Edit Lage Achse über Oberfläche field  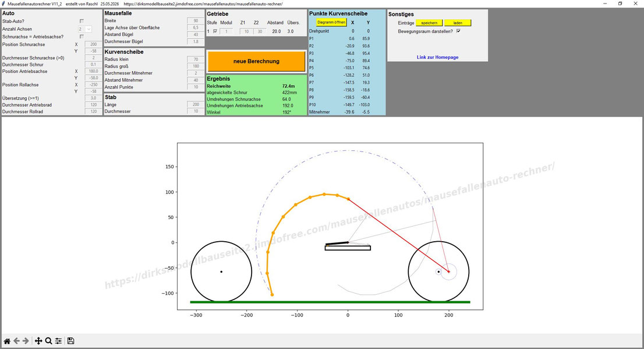tap(196, 27)
